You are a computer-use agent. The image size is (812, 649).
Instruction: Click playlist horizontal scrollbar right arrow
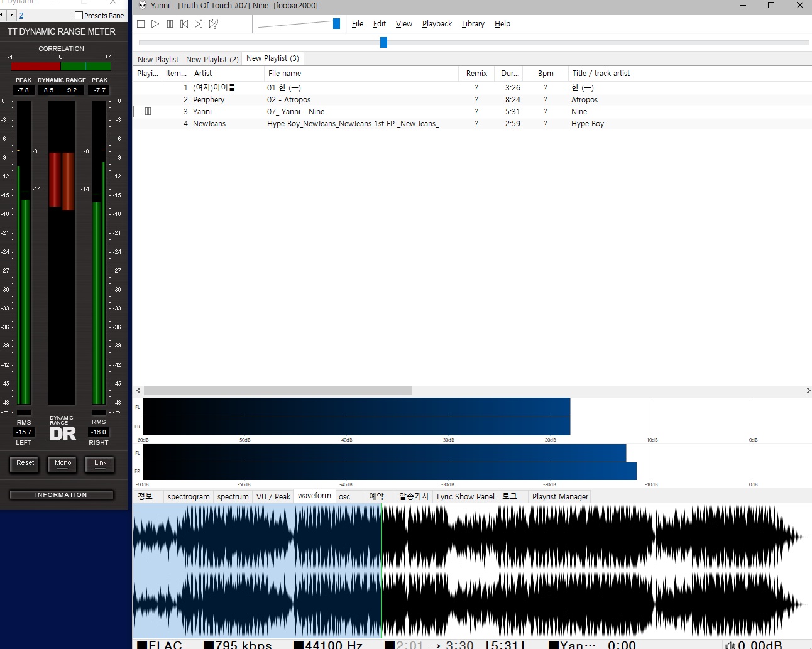808,391
